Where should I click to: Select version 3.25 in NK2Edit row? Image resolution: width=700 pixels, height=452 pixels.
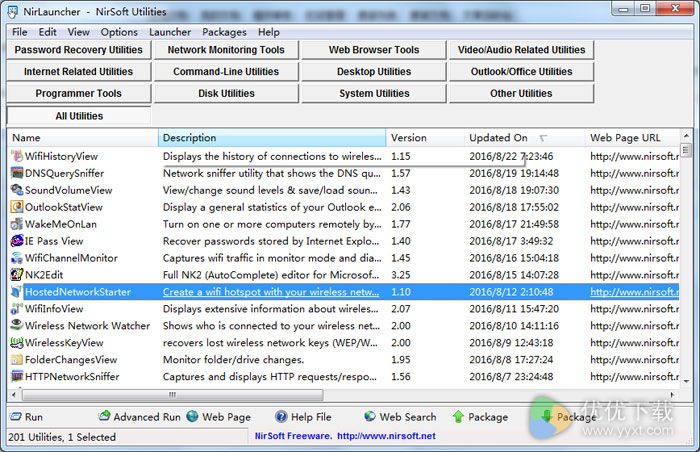400,275
